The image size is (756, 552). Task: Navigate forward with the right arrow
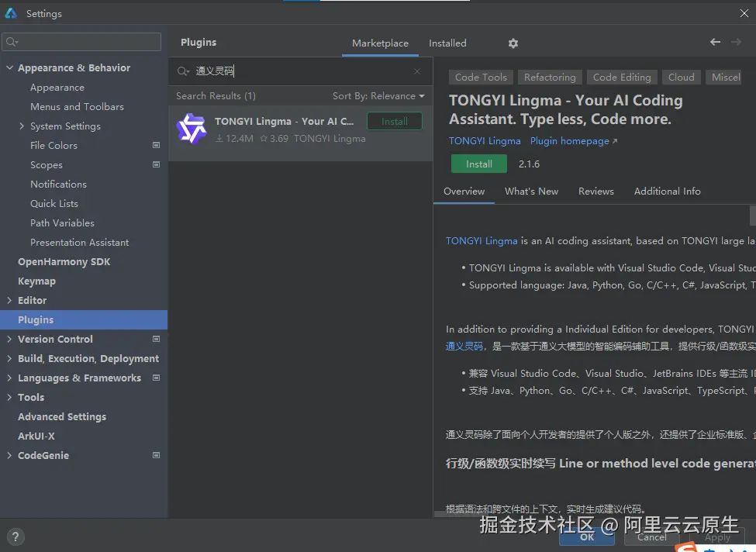737,43
